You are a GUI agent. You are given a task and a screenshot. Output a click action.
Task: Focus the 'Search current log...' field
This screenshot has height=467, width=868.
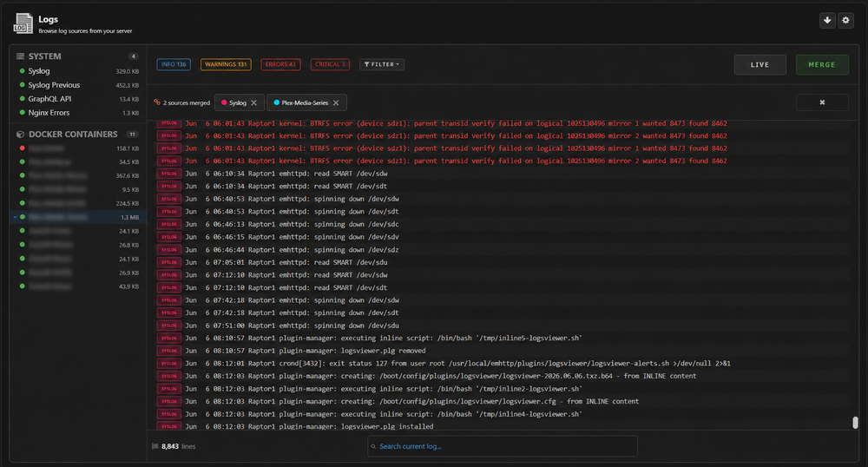pos(502,446)
